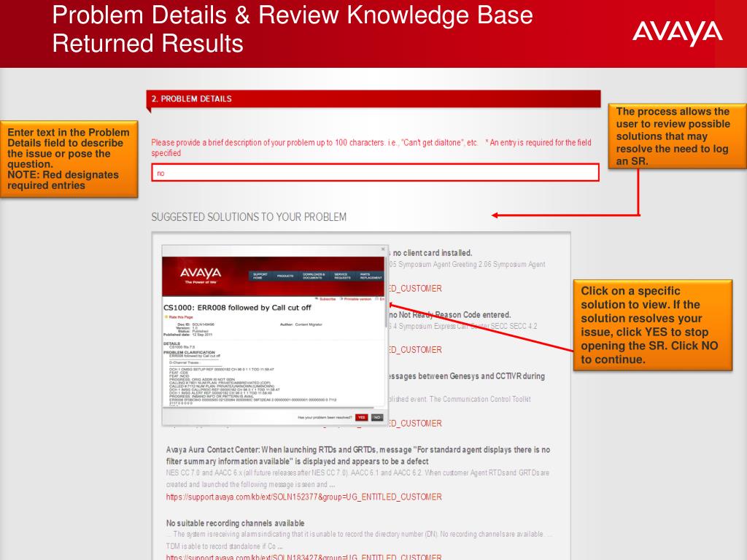The width and height of the screenshot is (747, 560).
Task: Click YES problem resolved button
Action: click(361, 418)
